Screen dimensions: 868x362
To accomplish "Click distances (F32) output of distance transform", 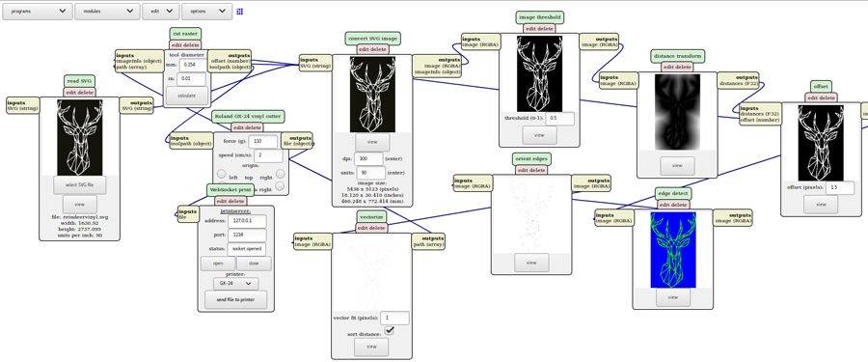I will 739,84.
